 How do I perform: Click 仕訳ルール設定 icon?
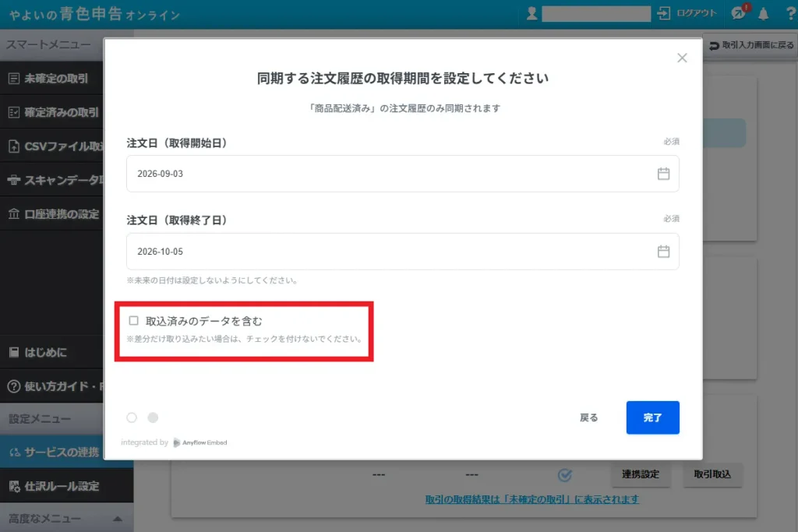(x=14, y=486)
